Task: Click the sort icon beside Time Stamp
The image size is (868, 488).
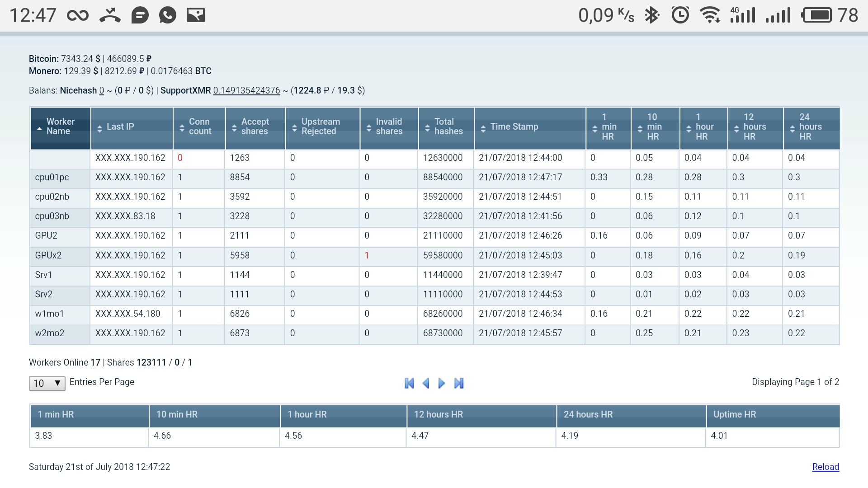Action: pyautogui.click(x=483, y=127)
